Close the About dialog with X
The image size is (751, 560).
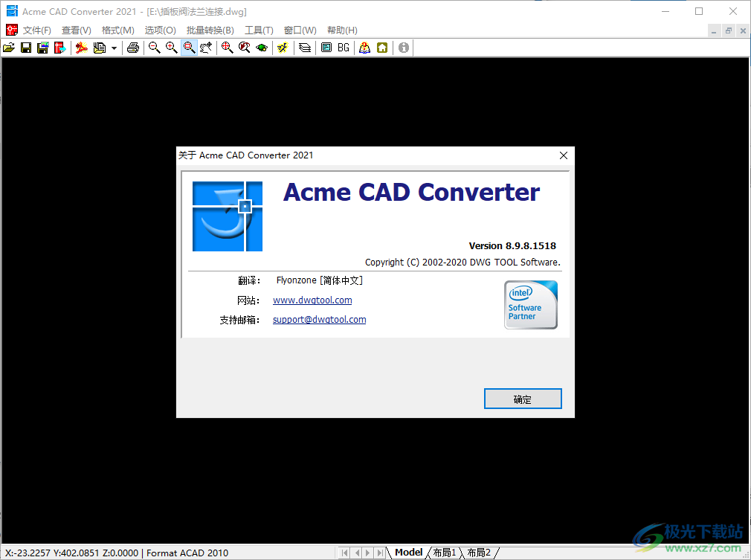(x=564, y=155)
